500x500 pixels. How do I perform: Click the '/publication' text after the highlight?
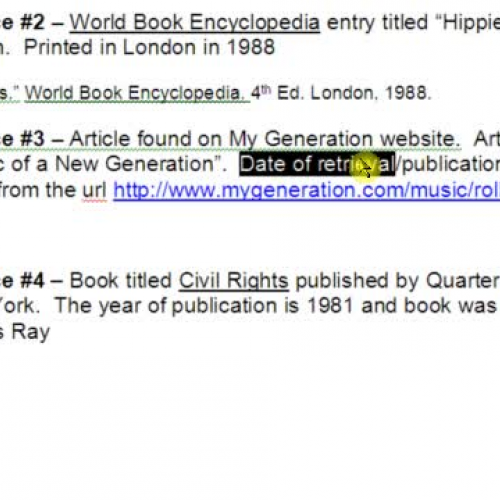[x=448, y=164]
